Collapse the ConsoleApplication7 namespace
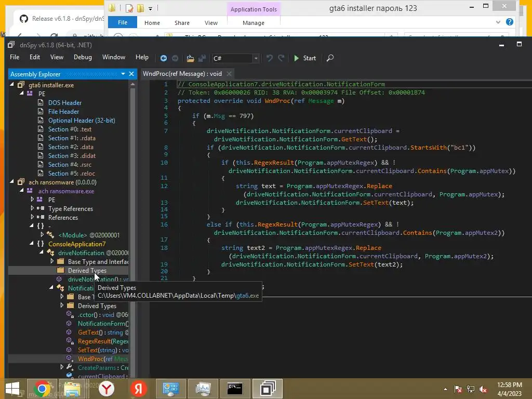The height and width of the screenshot is (399, 532). 32,243
